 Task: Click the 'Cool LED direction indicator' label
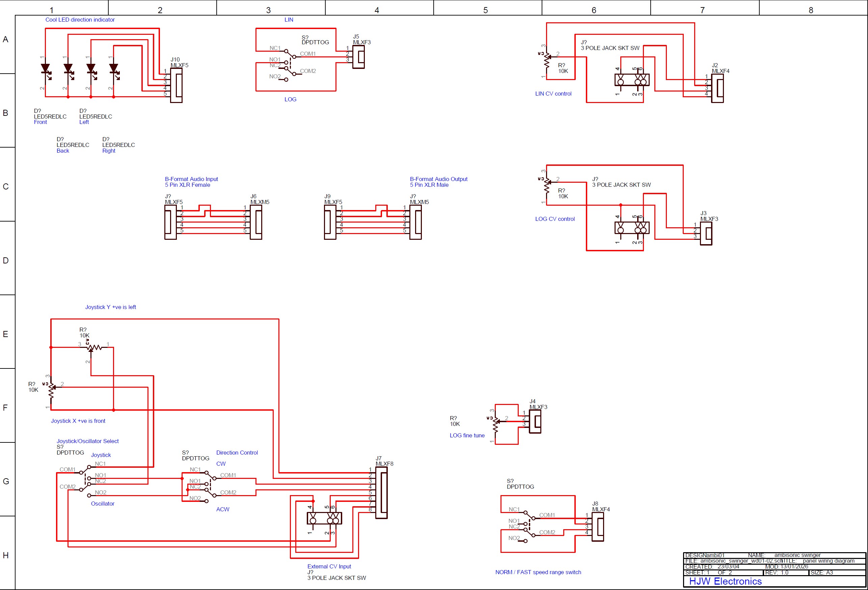80,20
